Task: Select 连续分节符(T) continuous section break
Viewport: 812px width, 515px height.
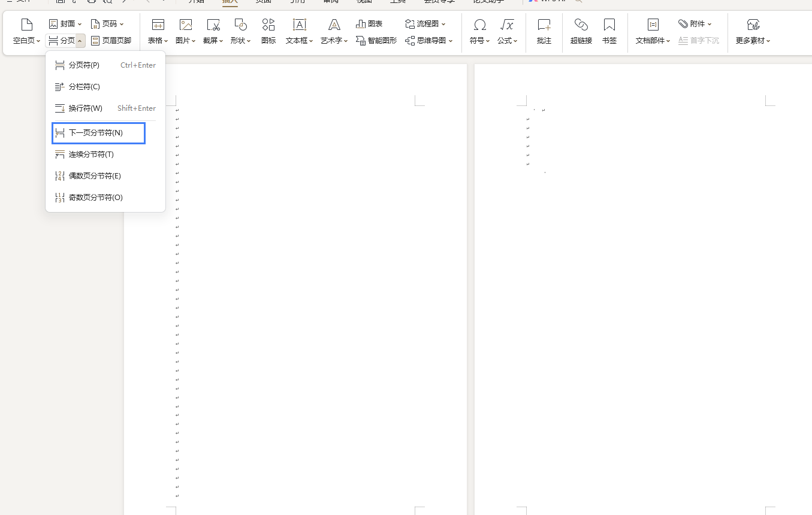Action: [105, 154]
